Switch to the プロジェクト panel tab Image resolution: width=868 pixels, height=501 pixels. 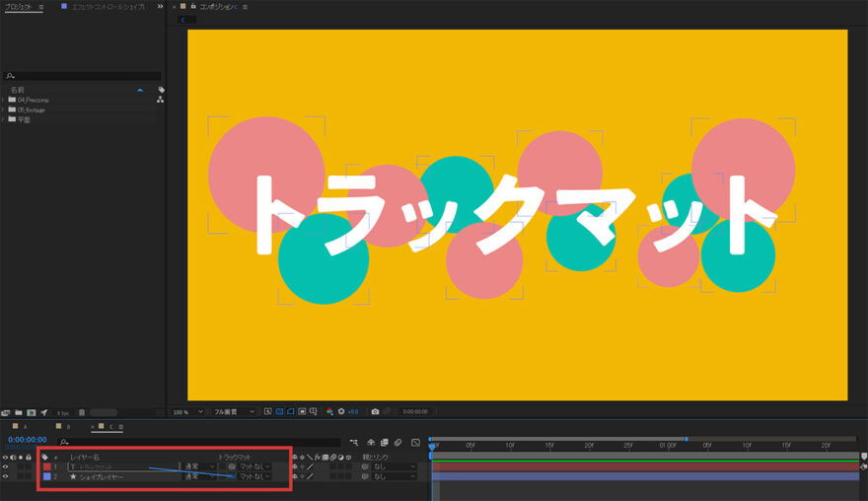[19, 7]
